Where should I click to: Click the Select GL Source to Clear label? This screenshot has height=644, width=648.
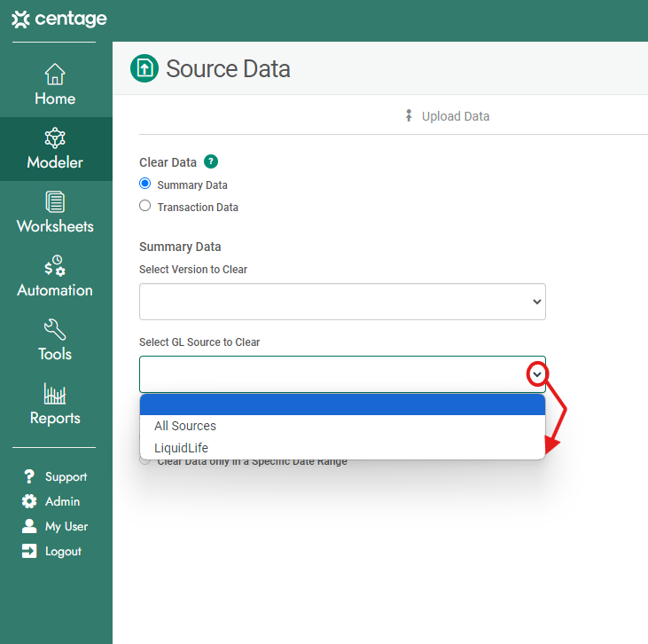[199, 342]
